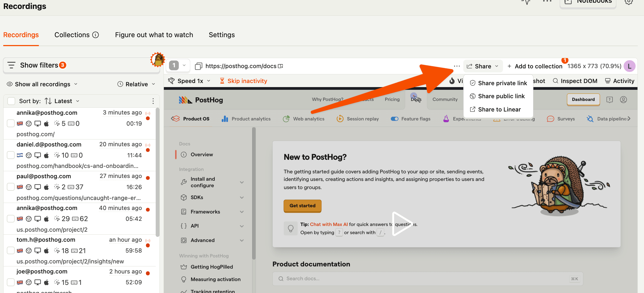Check the 3 minutes ago annika@posthog.com recording
The height and width of the screenshot is (293, 644).
click(x=11, y=123)
